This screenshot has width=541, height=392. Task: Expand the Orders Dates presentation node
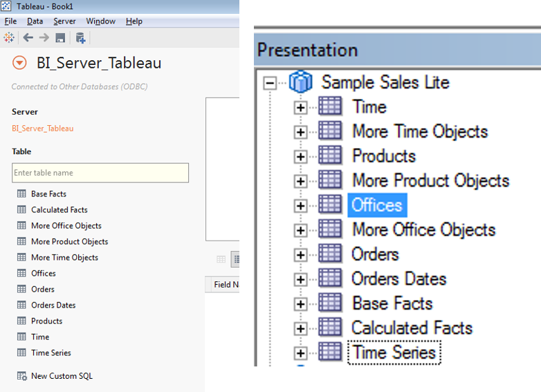point(300,279)
